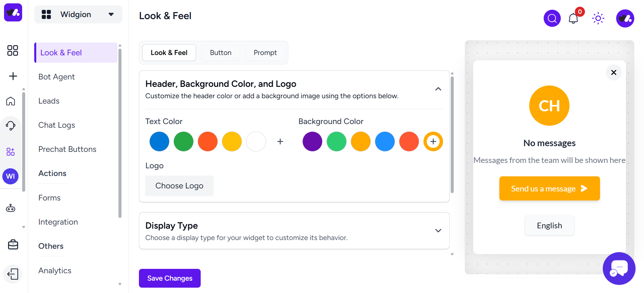Close the chat preview panel
The width and height of the screenshot is (644, 293).
[x=613, y=72]
